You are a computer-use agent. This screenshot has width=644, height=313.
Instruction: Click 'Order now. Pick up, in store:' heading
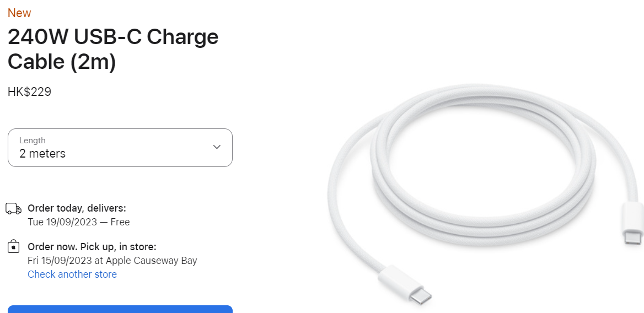[x=92, y=246]
